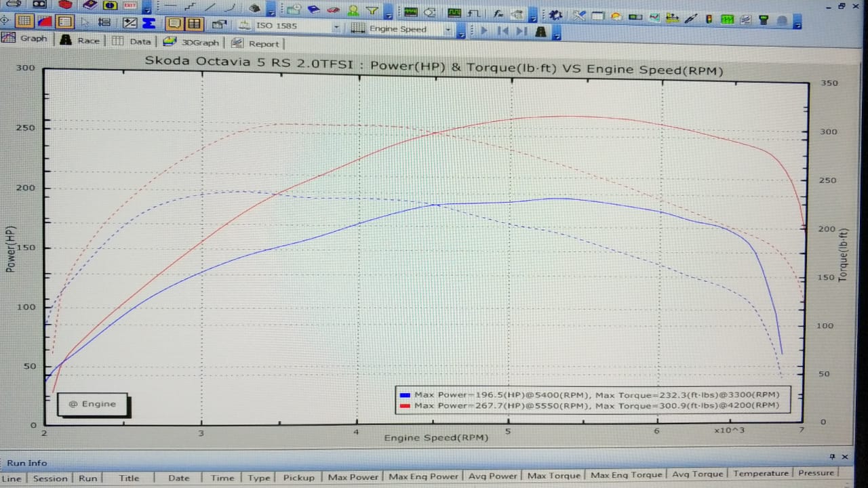Toggle the grid display button

pos(24,22)
